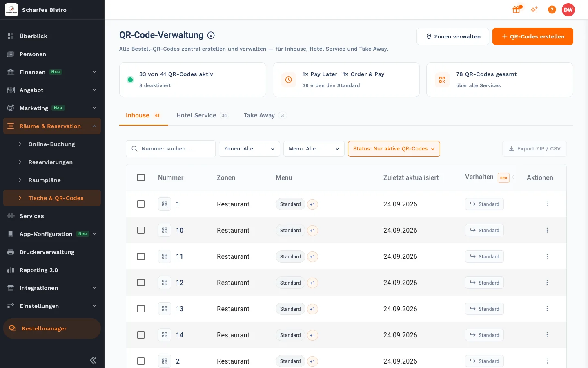Select the checkbox for table 14
This screenshot has width=588, height=368.
tap(141, 335)
